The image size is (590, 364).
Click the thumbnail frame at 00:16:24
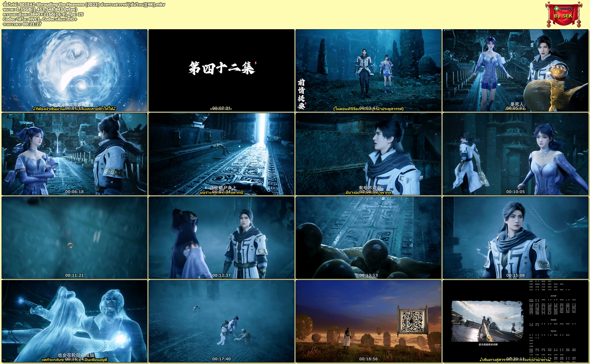click(x=74, y=321)
